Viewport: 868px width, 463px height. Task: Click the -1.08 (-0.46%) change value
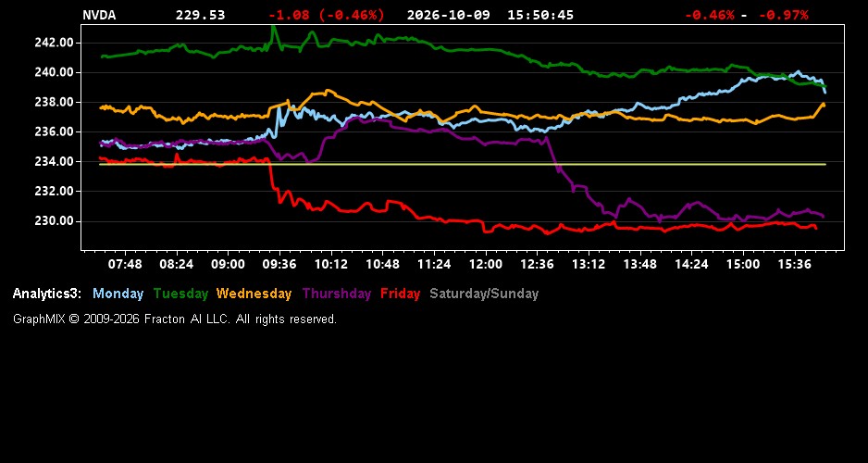coord(326,16)
